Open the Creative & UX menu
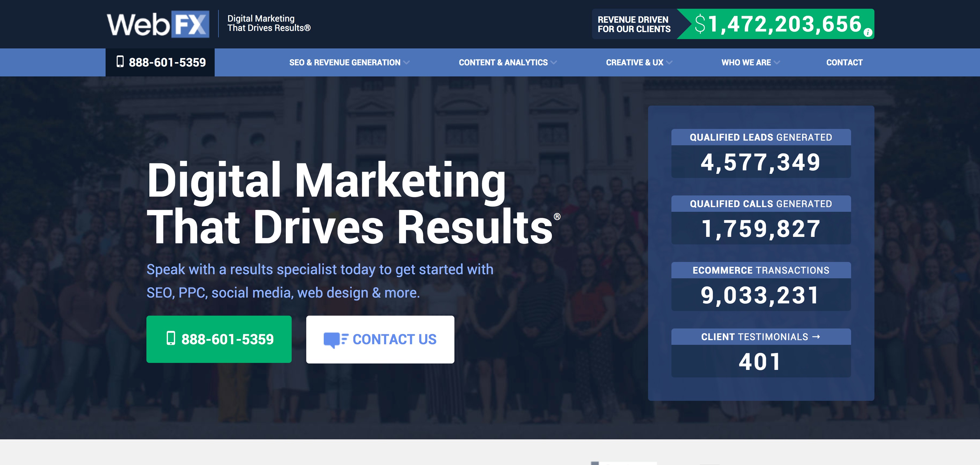 pos(635,62)
